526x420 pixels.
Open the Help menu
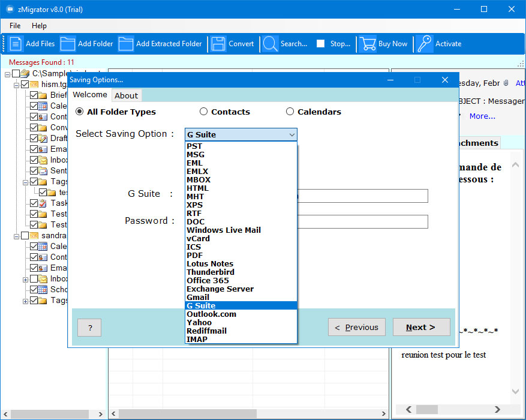coord(39,26)
